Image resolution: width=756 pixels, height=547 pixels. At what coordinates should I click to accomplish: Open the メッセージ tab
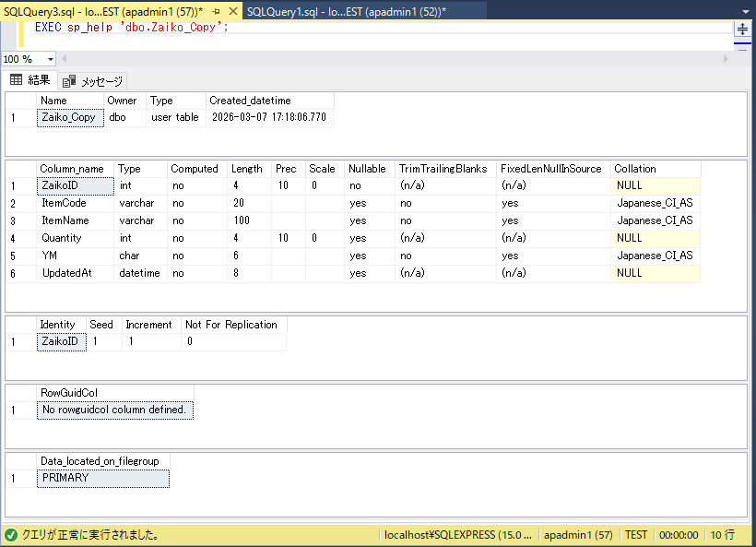pos(94,81)
